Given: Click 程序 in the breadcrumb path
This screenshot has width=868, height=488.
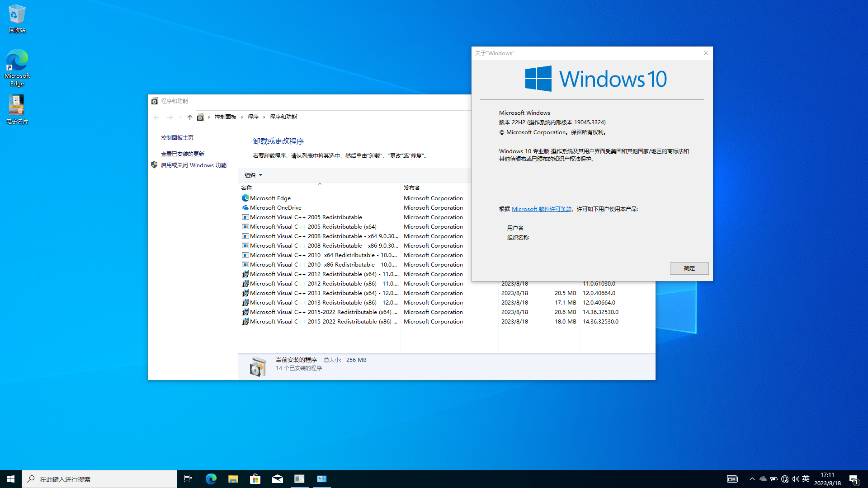Looking at the screenshot, I should pyautogui.click(x=253, y=117).
